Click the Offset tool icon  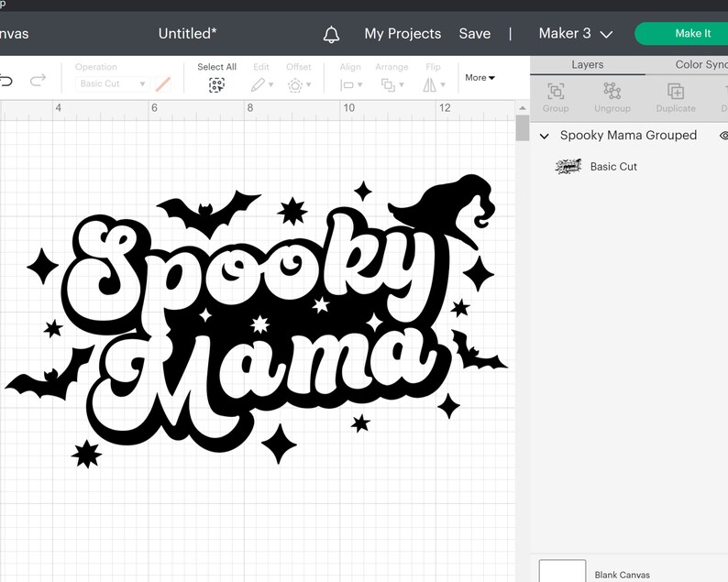click(x=295, y=85)
